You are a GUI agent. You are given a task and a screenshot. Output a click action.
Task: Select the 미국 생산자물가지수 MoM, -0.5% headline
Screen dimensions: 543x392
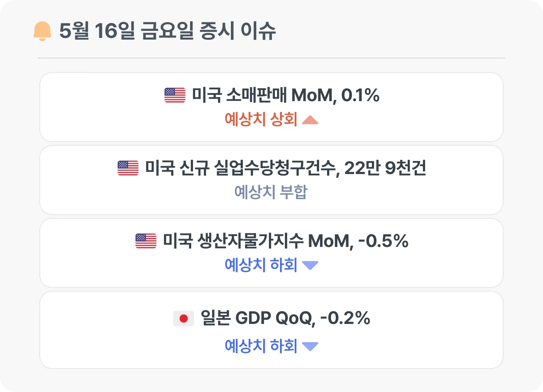285,241
